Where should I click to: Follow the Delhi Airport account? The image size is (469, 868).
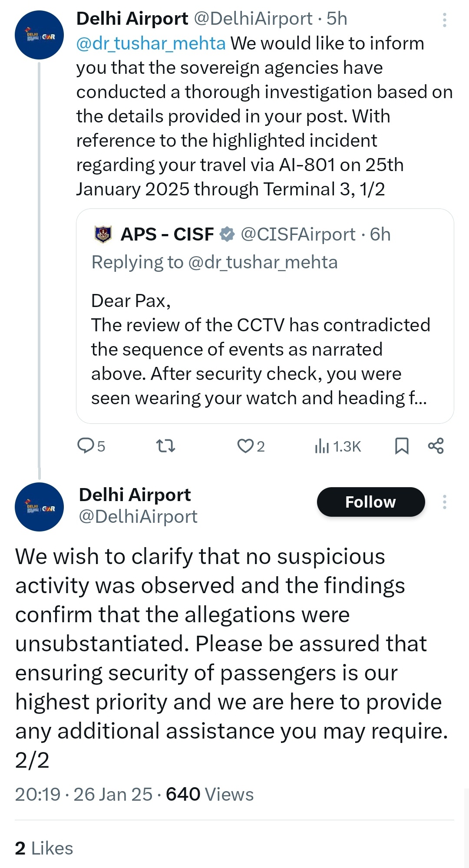[370, 502]
